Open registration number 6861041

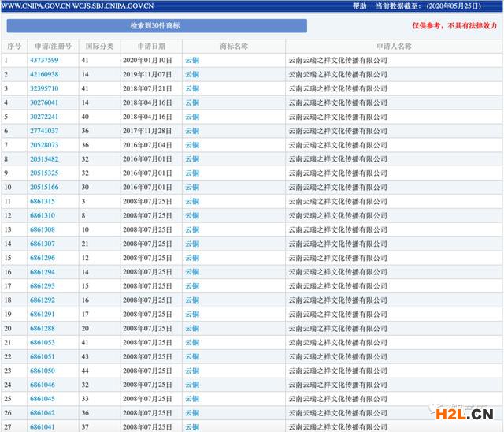pos(43,426)
